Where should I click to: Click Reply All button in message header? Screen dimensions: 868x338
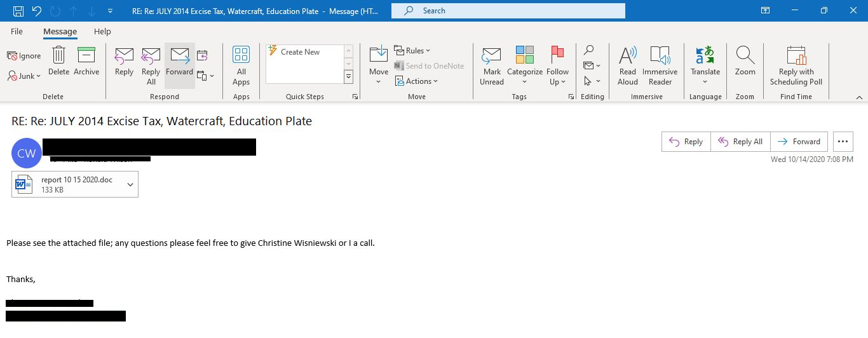(740, 142)
